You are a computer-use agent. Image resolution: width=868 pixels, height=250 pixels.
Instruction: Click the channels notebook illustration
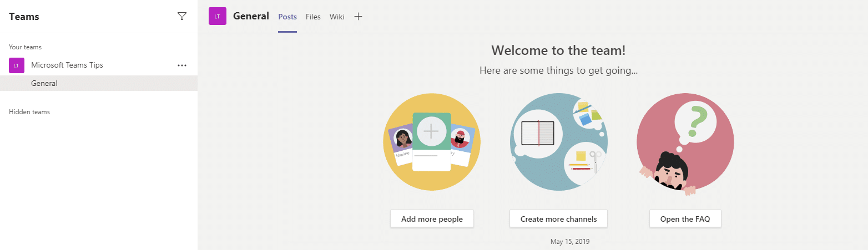click(558, 142)
